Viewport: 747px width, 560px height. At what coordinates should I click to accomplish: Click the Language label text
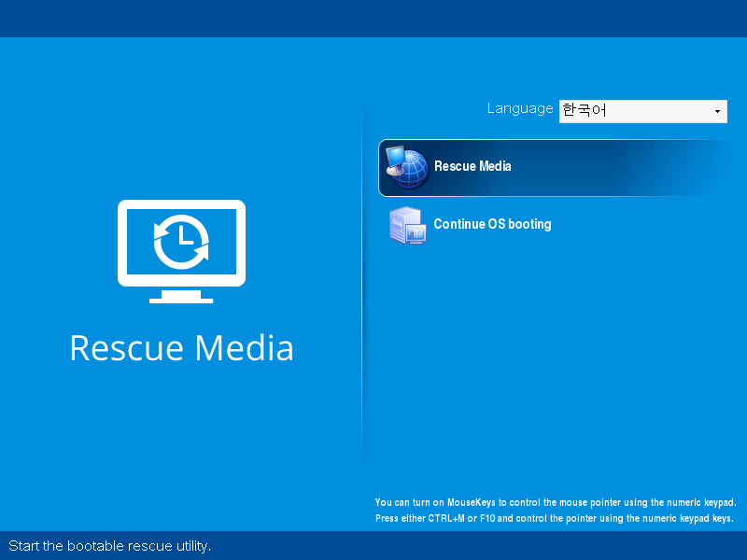(x=520, y=108)
